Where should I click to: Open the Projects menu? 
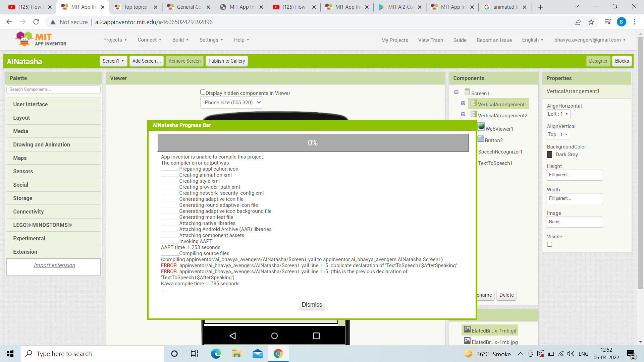pos(115,40)
